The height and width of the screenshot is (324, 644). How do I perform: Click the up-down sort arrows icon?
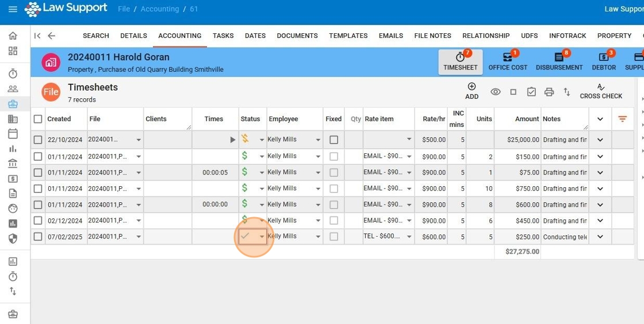pos(567,92)
